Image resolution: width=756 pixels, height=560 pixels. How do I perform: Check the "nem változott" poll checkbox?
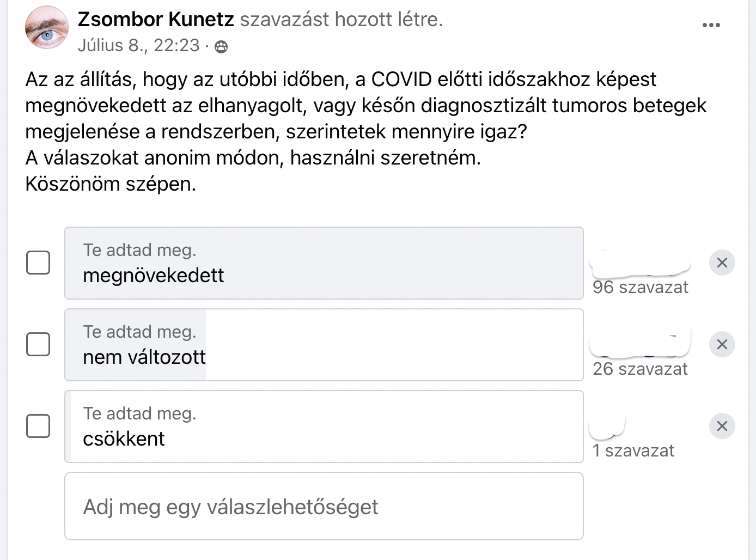point(38,344)
